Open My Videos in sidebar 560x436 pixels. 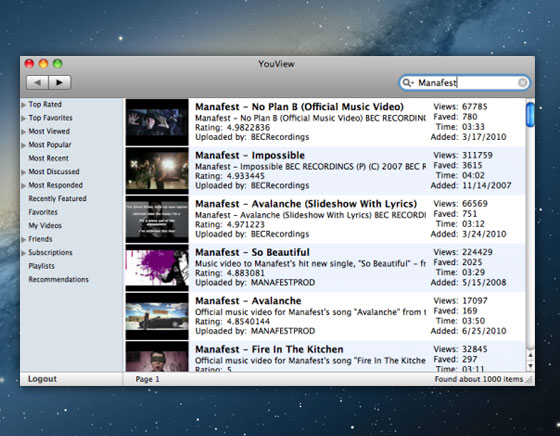45,226
